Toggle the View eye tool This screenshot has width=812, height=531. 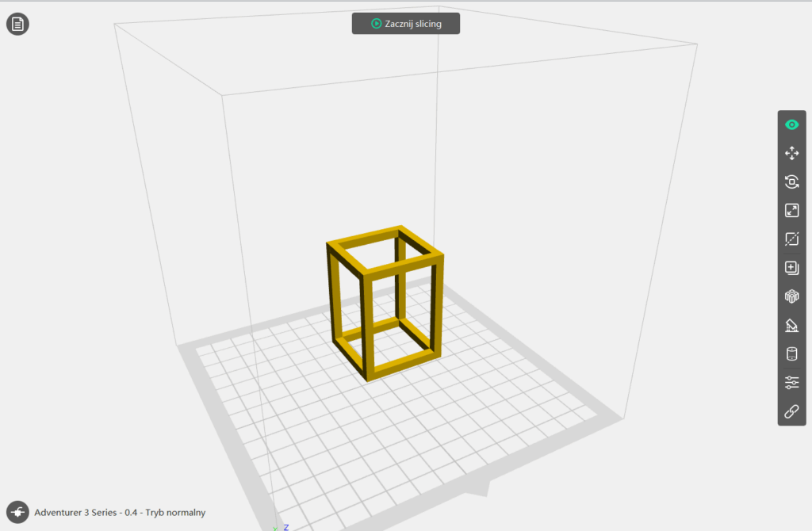[791, 124]
